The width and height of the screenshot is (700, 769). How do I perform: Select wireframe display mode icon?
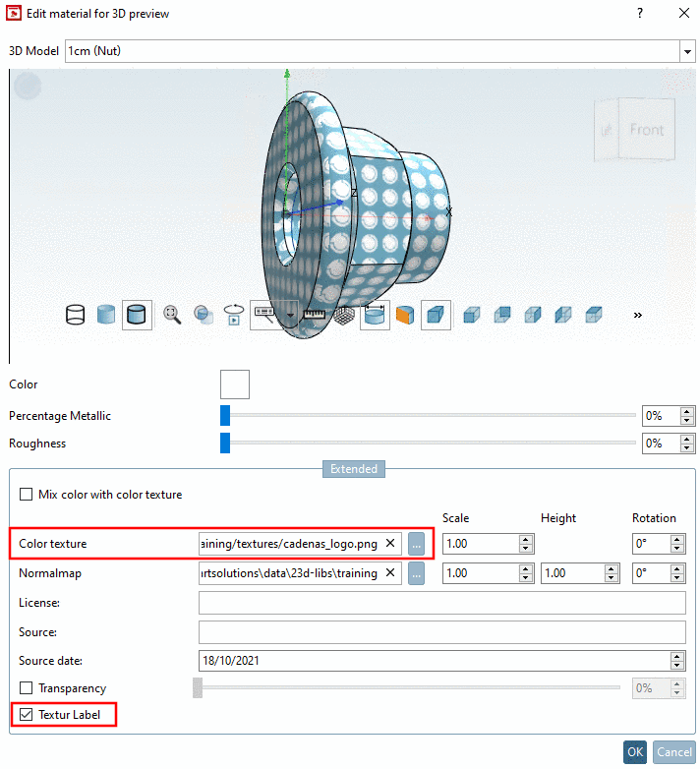[x=75, y=315]
